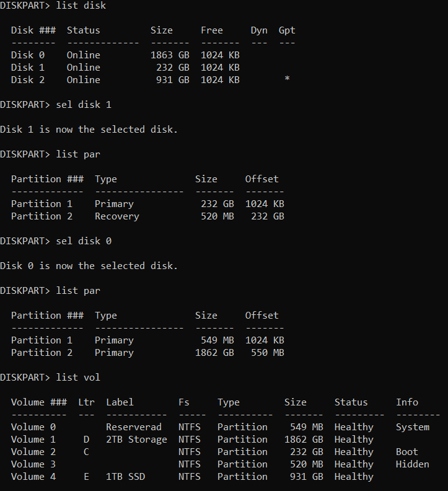Click the 'Hidden' info value for Volume 3
This screenshot has height=491, width=448.
pos(413,464)
